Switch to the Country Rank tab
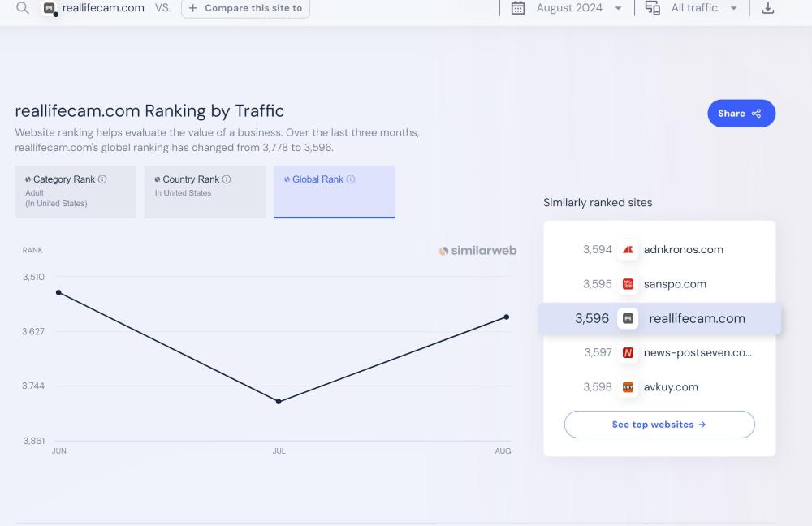 pyautogui.click(x=205, y=192)
